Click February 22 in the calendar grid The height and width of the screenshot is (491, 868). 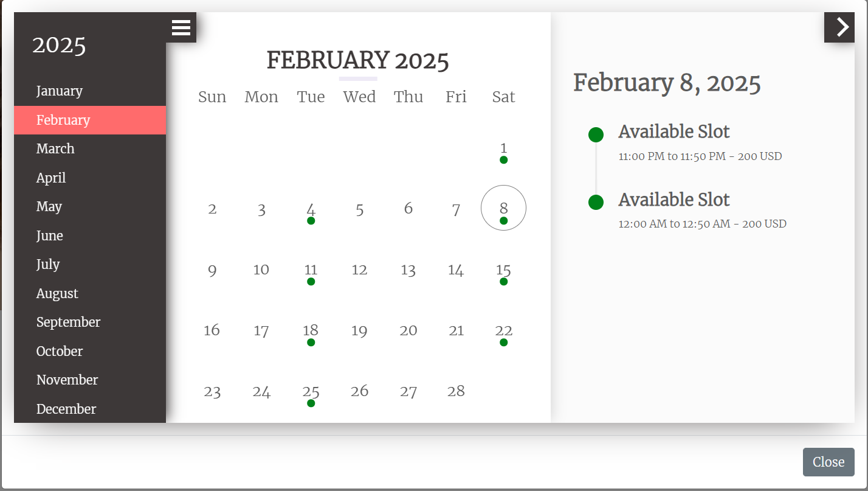pos(503,331)
